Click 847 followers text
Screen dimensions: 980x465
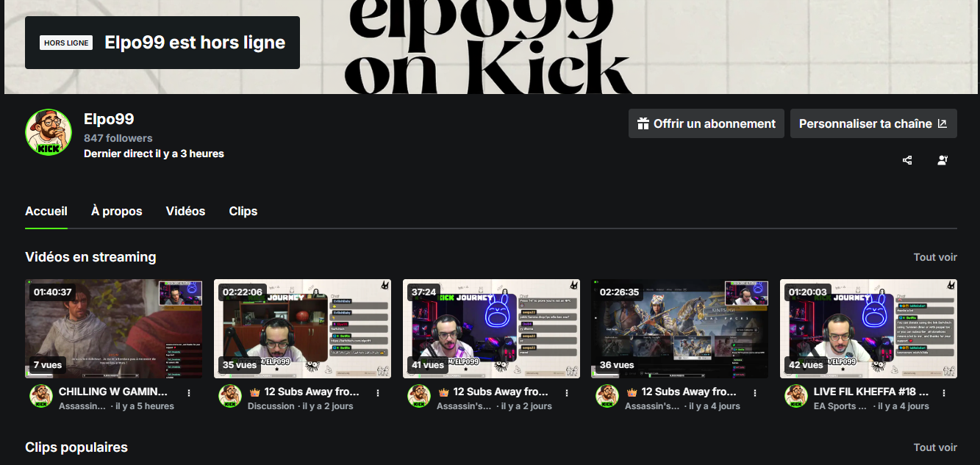(x=118, y=138)
